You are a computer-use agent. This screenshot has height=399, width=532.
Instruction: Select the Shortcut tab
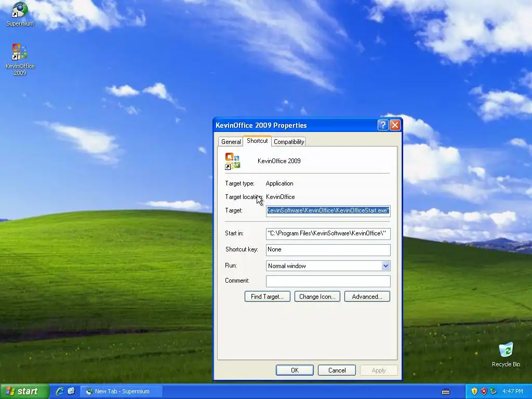(x=257, y=141)
